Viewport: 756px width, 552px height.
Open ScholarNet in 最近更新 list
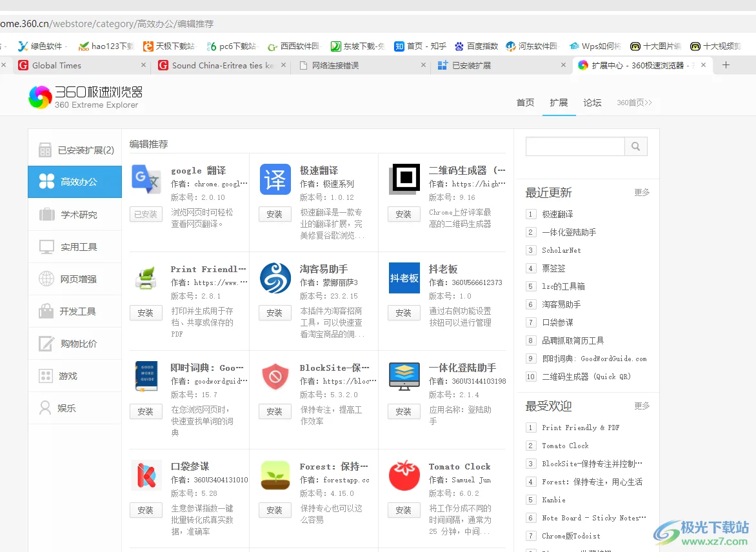coord(561,250)
